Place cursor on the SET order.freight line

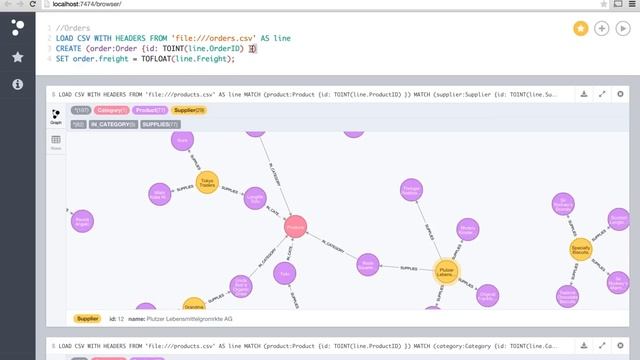point(145,59)
